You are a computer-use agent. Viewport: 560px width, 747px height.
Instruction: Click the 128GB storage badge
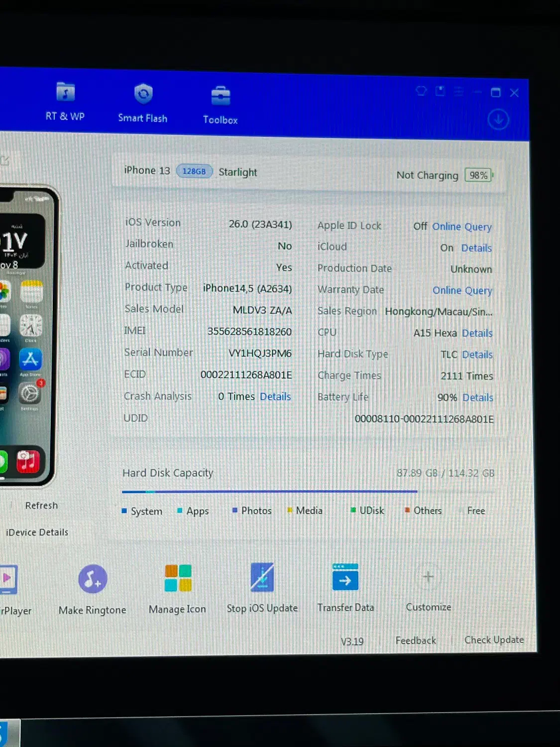pos(194,171)
